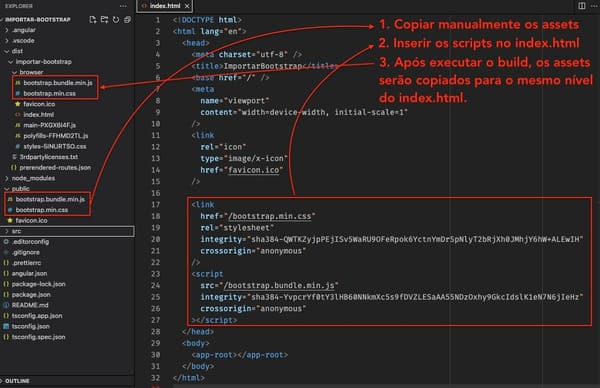Open bootstrap.min.css in browser folder

click(x=49, y=93)
